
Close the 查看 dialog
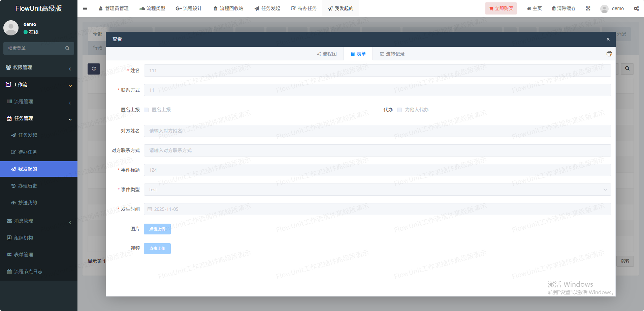pyautogui.click(x=608, y=39)
